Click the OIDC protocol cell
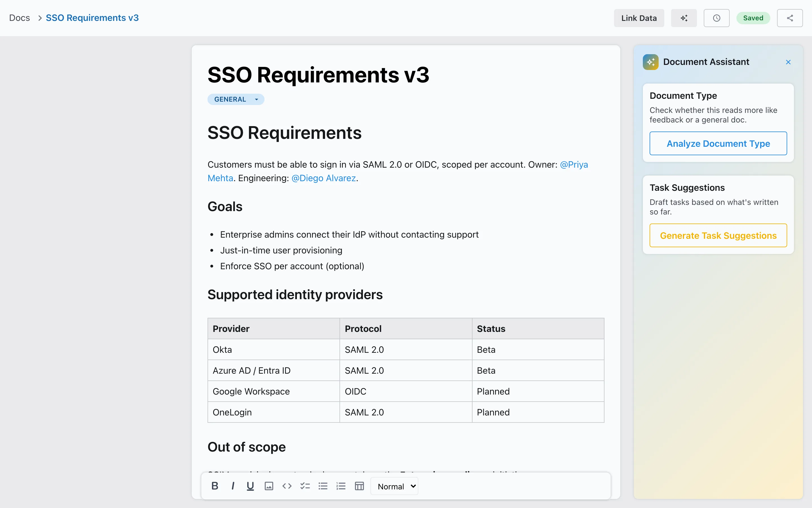812x508 pixels. click(406, 391)
